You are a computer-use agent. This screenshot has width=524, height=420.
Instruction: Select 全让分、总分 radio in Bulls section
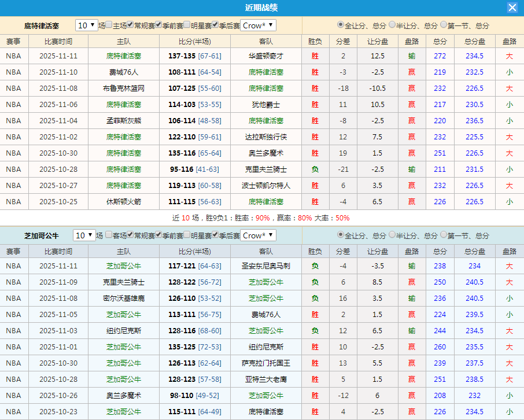coord(340,235)
